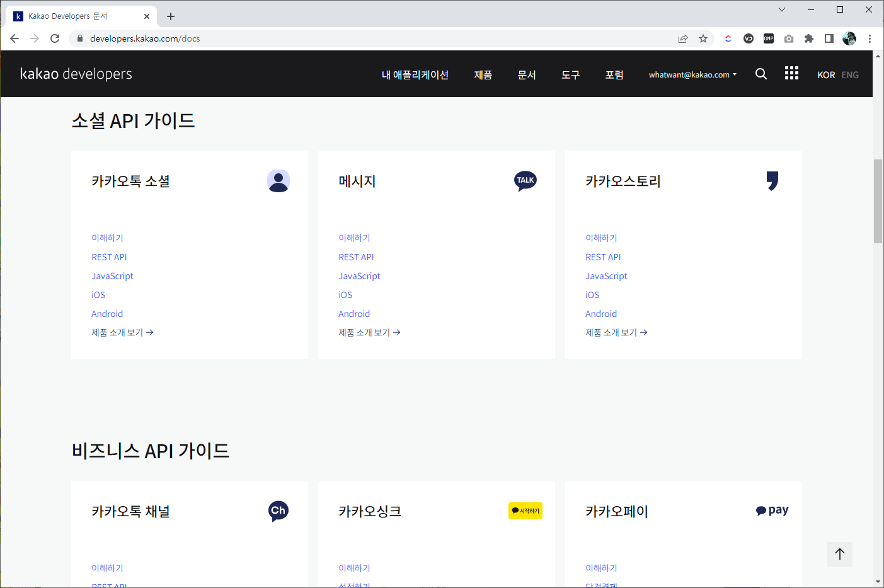Click the colorful extension icon beside star
884x588 pixels.
728,38
